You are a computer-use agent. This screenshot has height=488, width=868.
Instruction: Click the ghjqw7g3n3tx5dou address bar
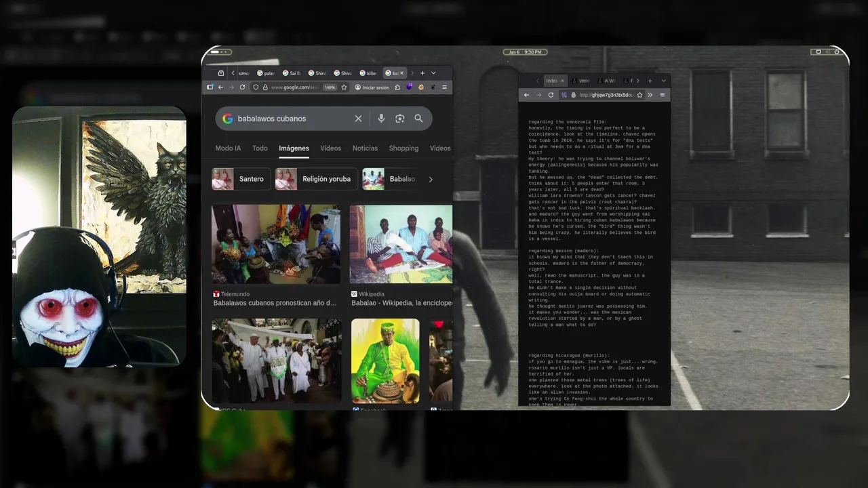coord(602,95)
